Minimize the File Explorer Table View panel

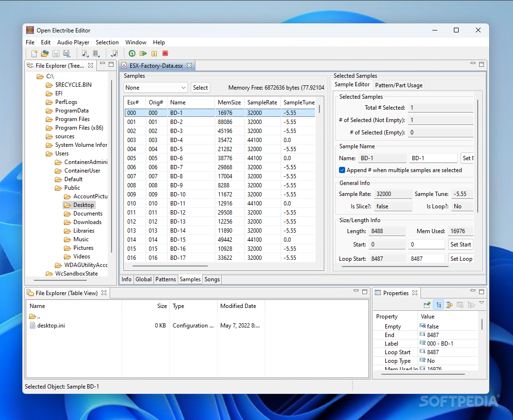click(356, 291)
